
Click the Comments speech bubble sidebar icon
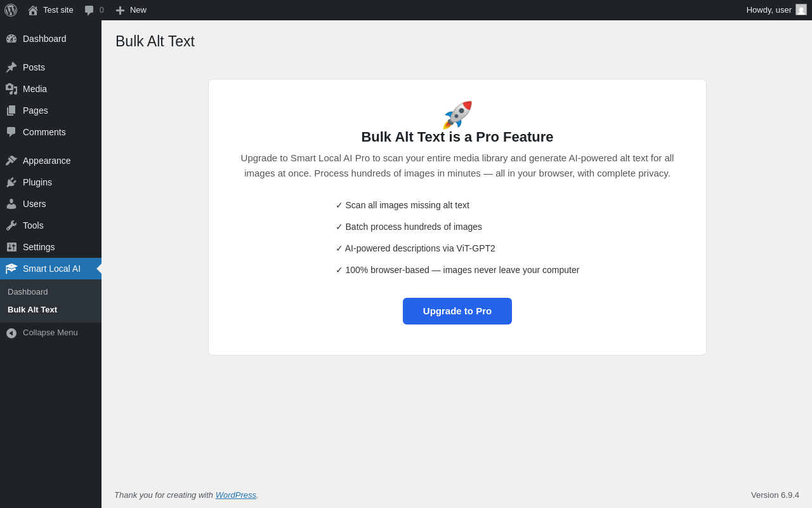coord(11,132)
